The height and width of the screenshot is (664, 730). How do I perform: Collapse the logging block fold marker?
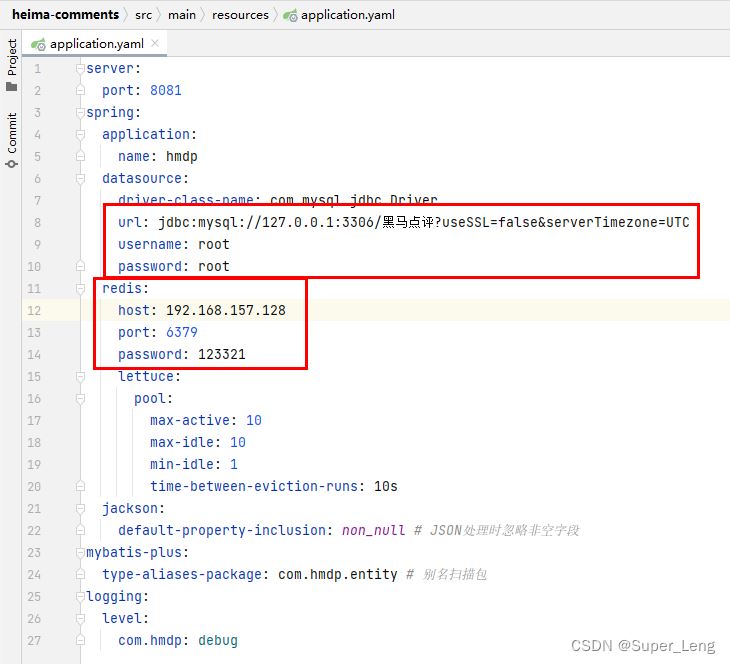coord(81,596)
